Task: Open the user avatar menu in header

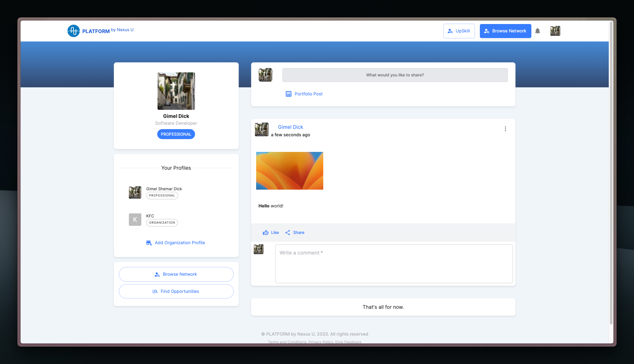Action: click(x=555, y=31)
